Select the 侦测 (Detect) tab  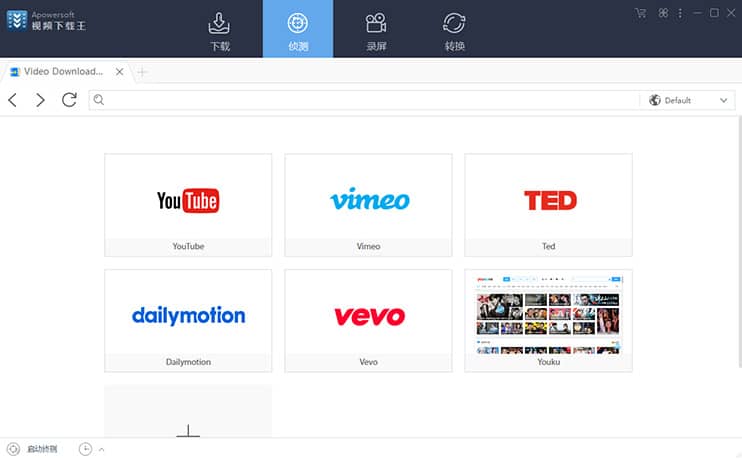coord(298,30)
